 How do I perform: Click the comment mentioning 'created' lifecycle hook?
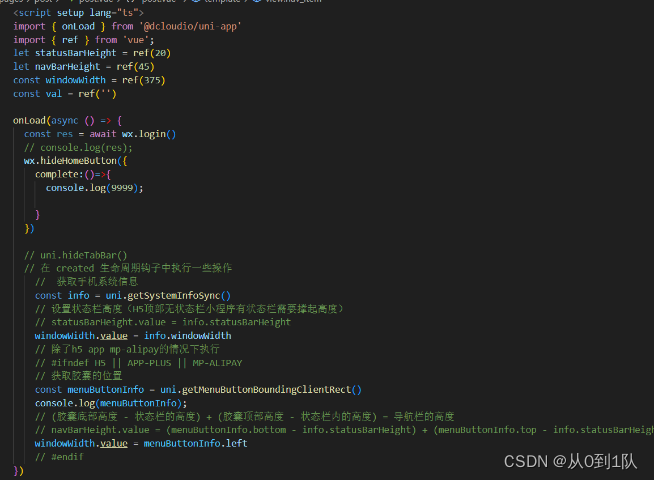click(x=128, y=268)
